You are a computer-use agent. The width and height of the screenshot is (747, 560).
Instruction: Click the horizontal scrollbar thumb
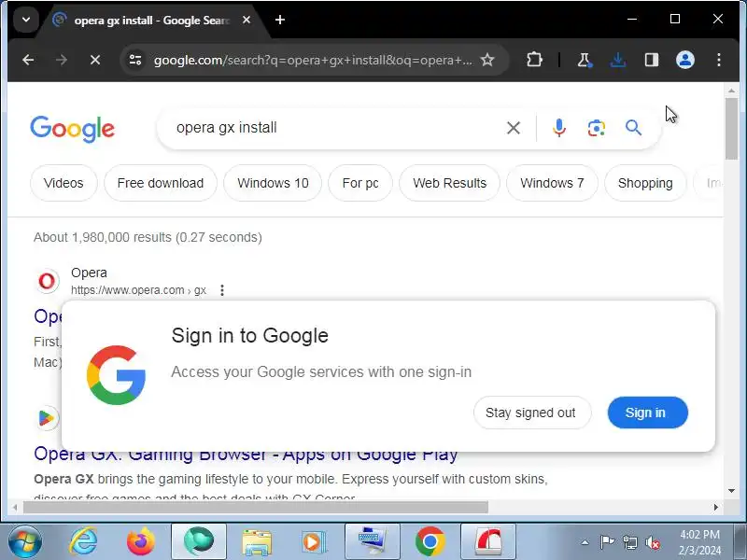click(x=255, y=508)
